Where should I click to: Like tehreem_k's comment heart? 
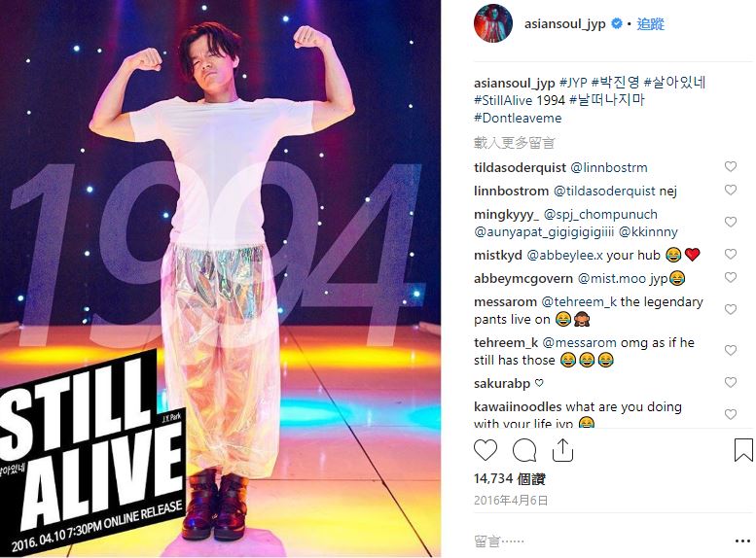coord(731,350)
